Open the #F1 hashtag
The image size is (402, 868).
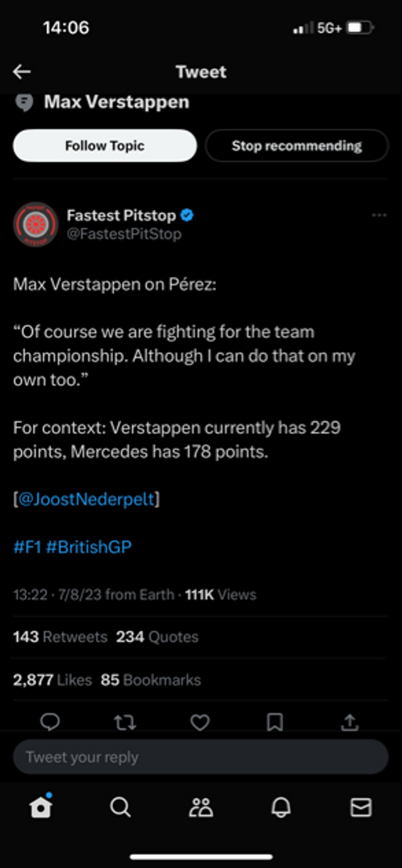27,547
